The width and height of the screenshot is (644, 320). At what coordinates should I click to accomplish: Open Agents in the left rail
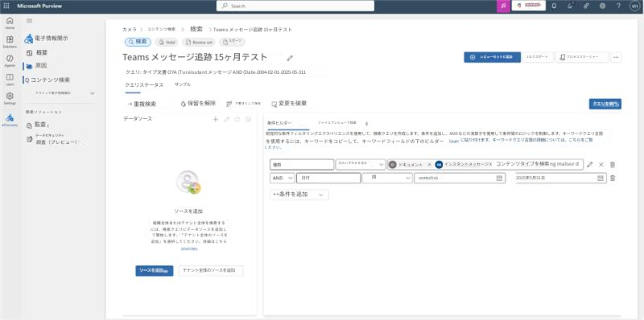coord(10,60)
